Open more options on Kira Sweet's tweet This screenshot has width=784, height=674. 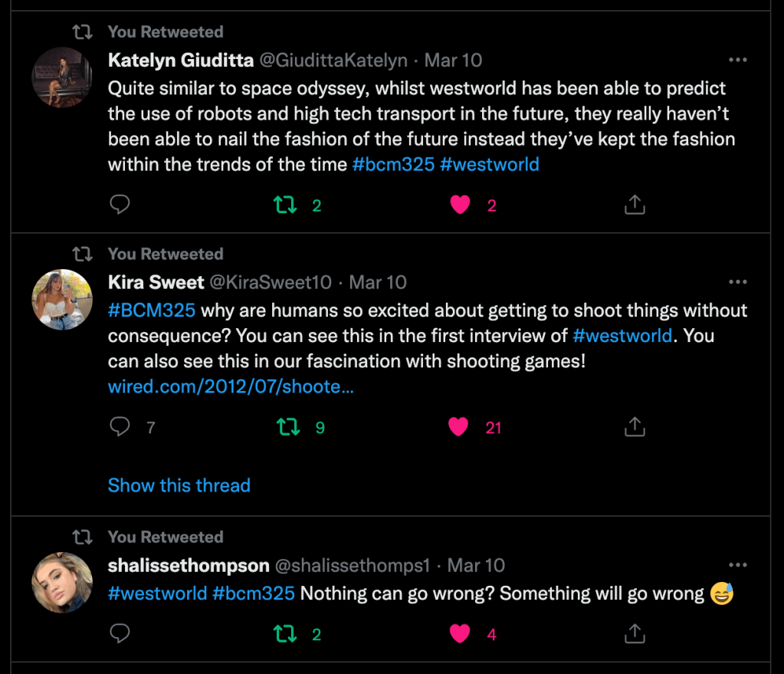[x=737, y=282]
